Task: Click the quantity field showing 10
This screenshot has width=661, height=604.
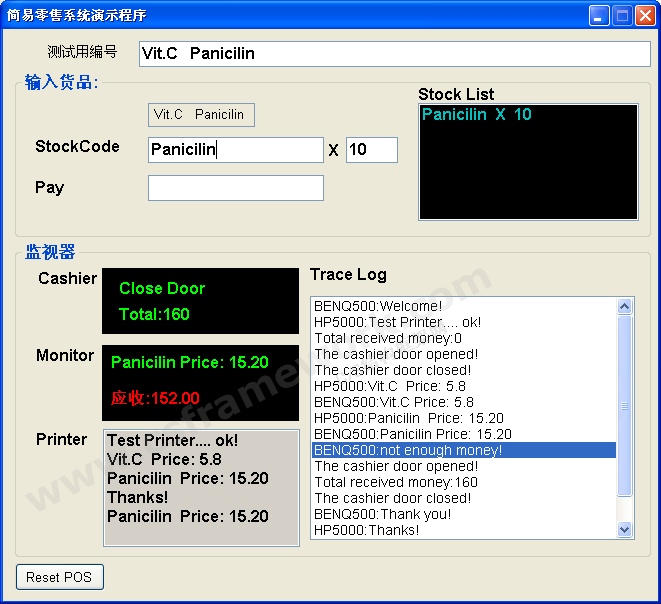Action: 371,150
